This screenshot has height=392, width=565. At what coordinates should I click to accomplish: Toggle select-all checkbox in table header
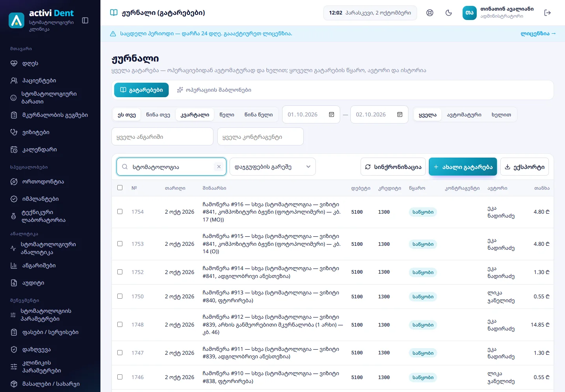click(120, 187)
